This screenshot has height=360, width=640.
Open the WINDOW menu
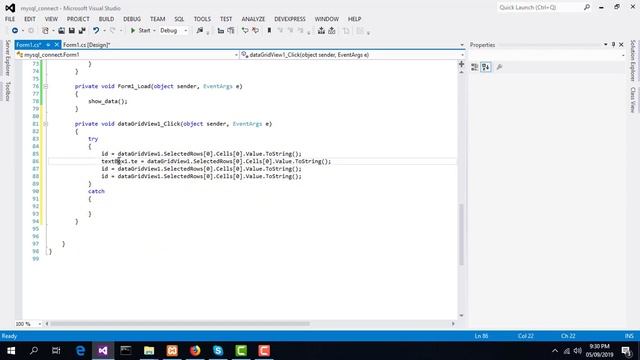click(x=327, y=19)
